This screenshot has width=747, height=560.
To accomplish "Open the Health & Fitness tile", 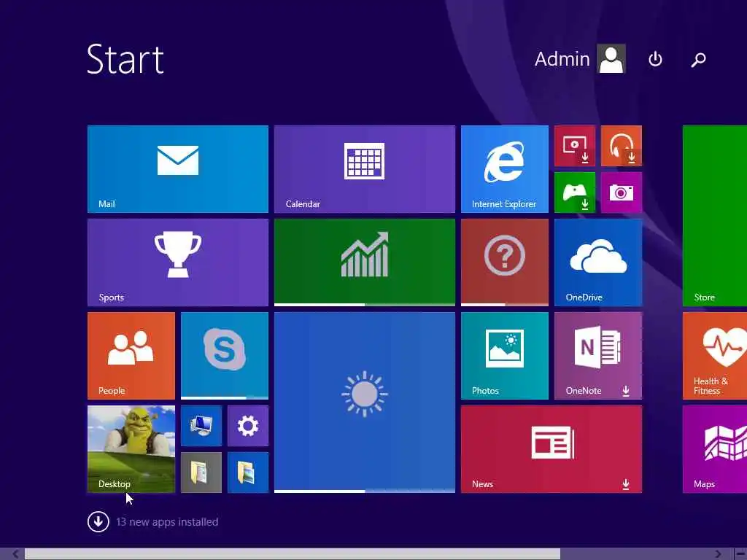I will 715,356.
